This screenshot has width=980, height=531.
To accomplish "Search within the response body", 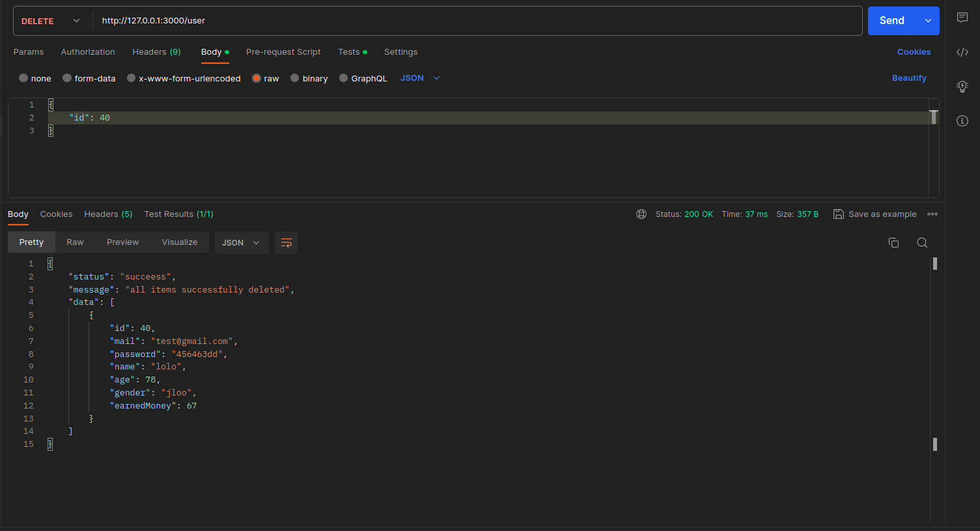I will 922,243.
